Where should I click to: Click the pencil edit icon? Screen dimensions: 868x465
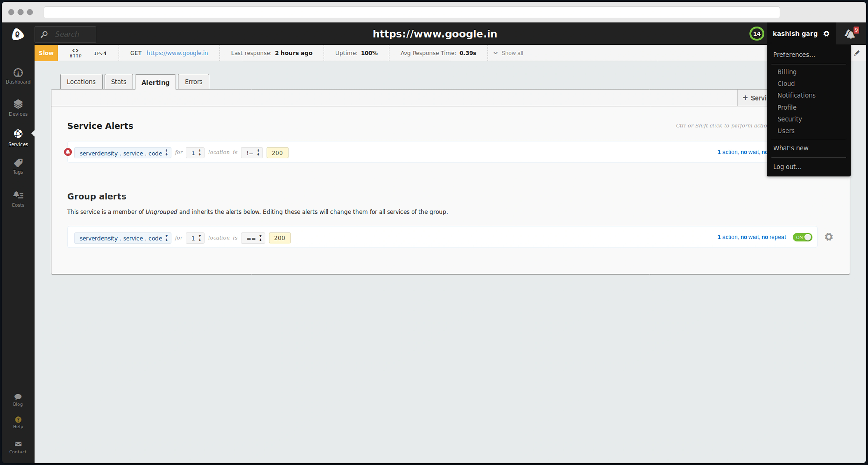tap(857, 53)
